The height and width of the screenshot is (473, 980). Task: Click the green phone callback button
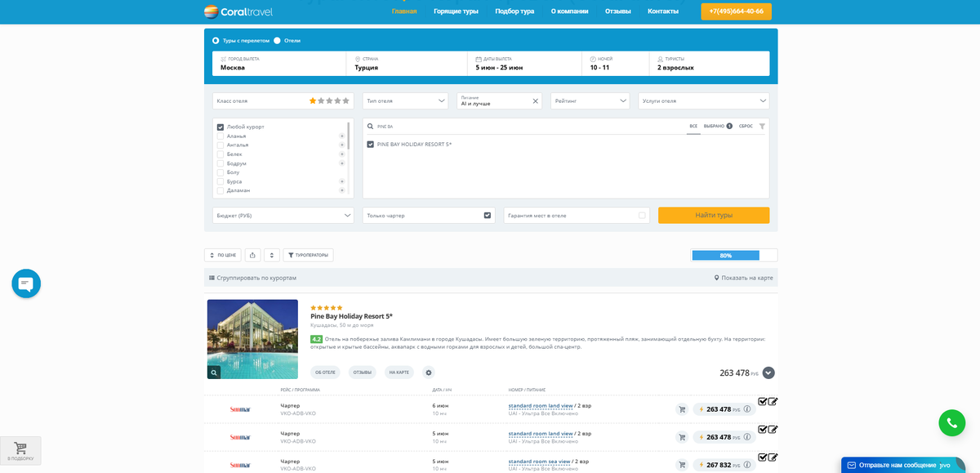click(x=951, y=422)
